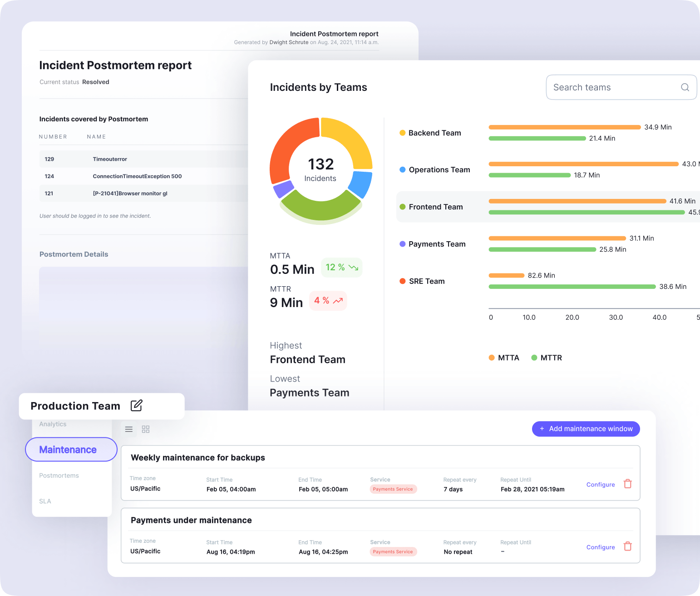Switch to list view icon
Image resolution: width=700 pixels, height=596 pixels.
[x=129, y=429]
